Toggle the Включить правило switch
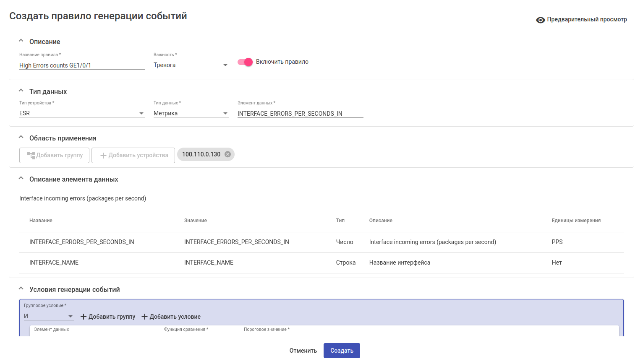Screen dimensions: 643x364 245,62
